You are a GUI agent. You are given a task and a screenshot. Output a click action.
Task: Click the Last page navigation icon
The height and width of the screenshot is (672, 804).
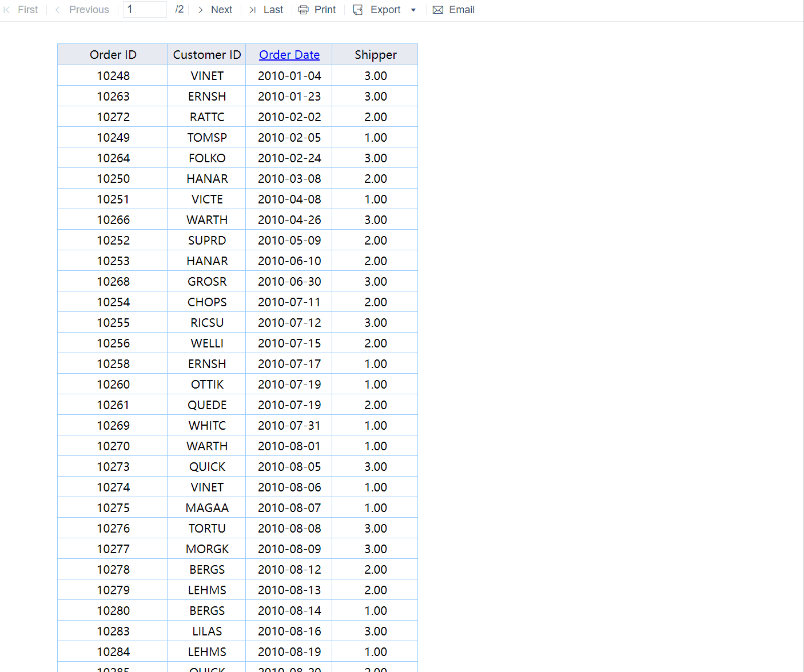[252, 9]
